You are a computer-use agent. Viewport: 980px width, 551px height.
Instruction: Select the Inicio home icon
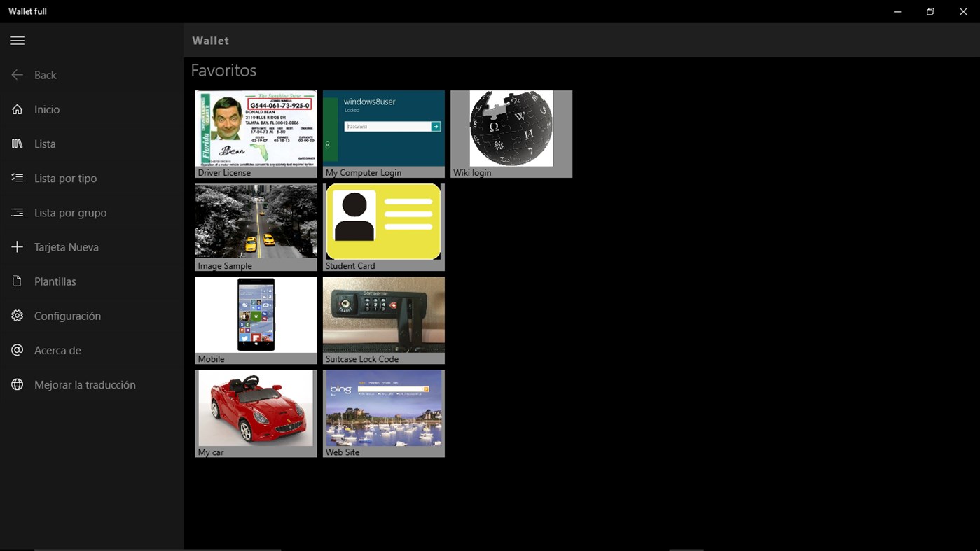click(x=17, y=109)
